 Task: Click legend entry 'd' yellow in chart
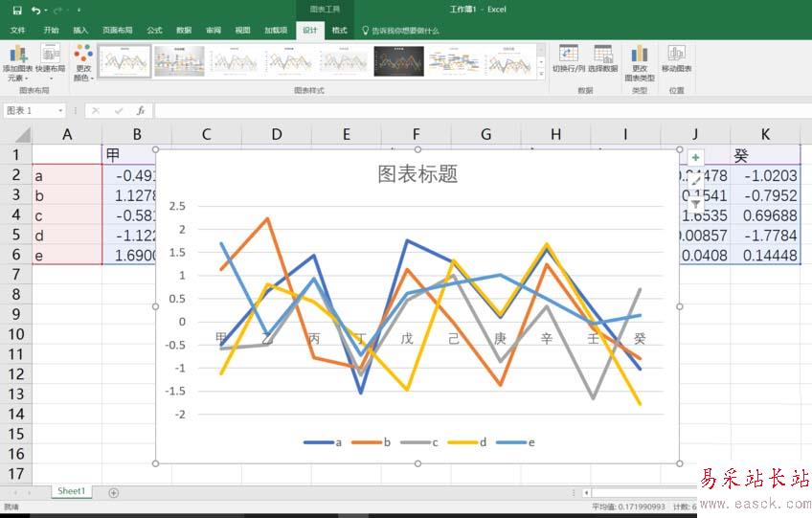(467, 442)
